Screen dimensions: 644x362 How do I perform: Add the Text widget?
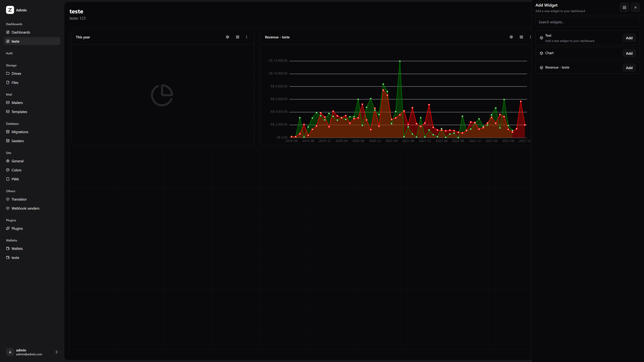[629, 38]
